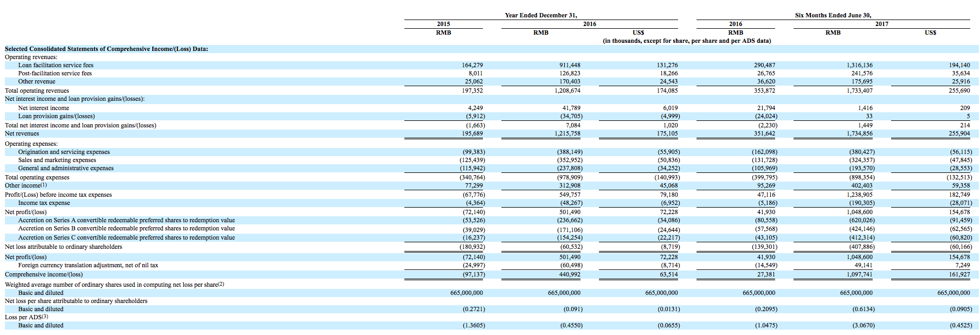
Task: Click the 'Operating revenues:' section label
Action: [x=31, y=57]
